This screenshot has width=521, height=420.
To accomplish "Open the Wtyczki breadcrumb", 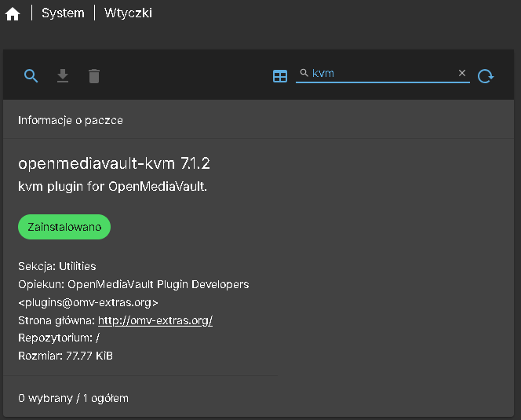I will click(x=128, y=13).
